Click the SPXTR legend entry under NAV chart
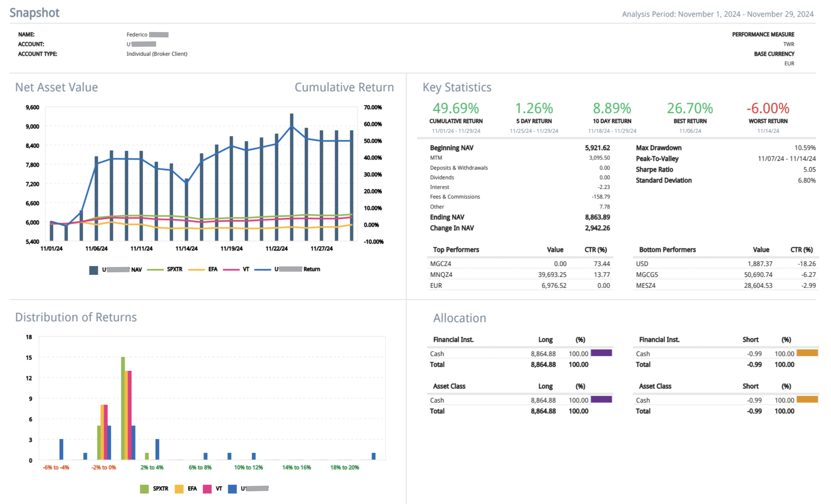Viewport: 831px width, 504px height. click(174, 269)
